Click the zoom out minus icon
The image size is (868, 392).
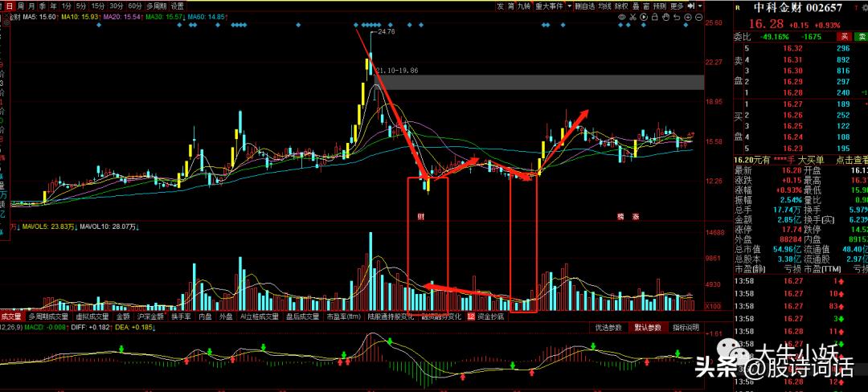[699, 17]
